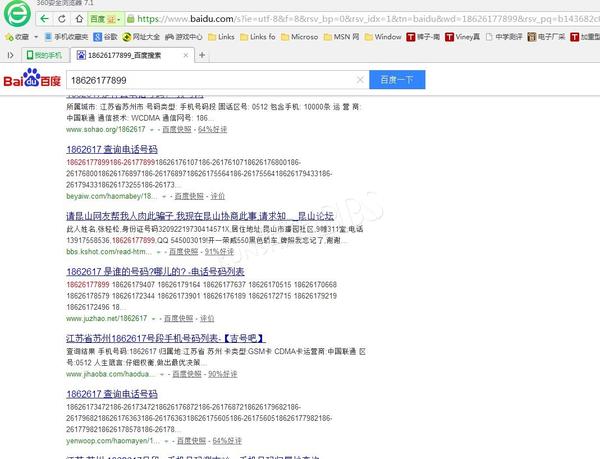Image resolution: width=600 pixels, height=459 pixels.
Task: Open the 加盟型 bookmark
Action: (x=585, y=37)
